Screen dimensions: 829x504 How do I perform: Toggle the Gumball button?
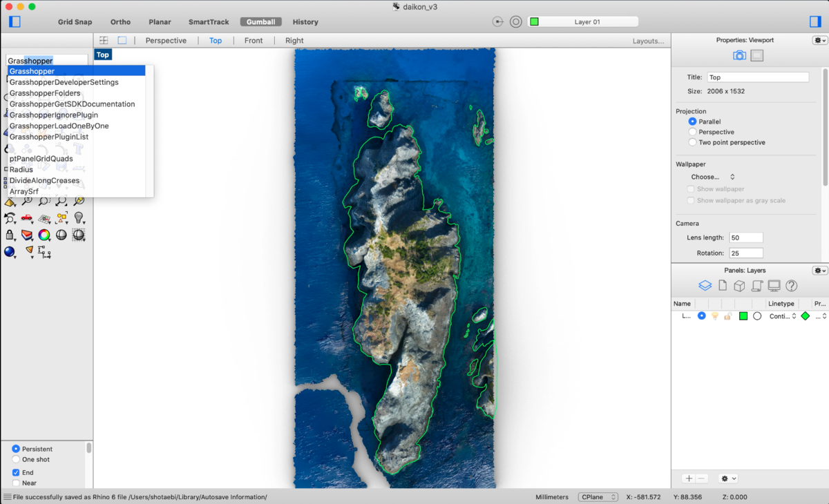pos(261,22)
